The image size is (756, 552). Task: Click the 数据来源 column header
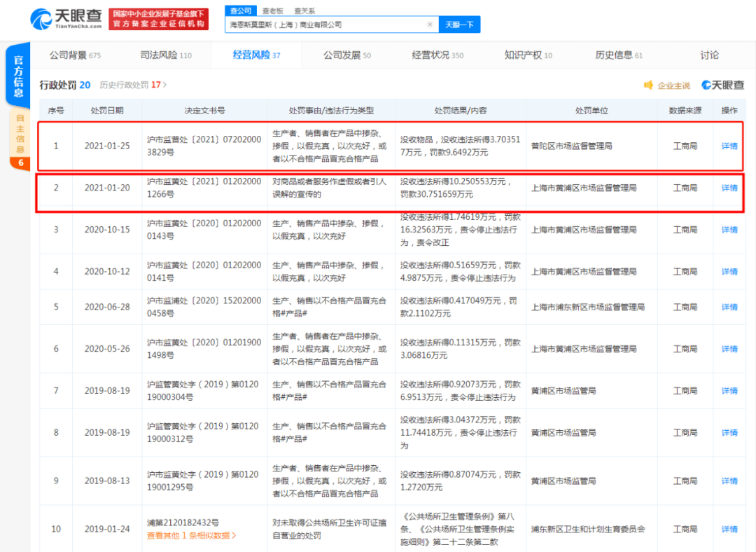point(685,111)
